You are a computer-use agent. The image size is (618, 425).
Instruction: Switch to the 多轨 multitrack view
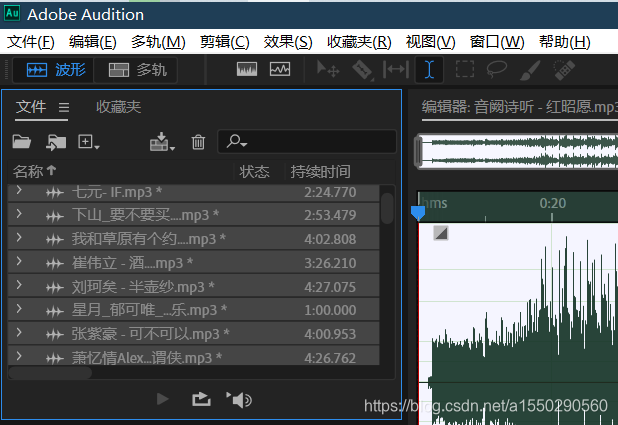coord(136,70)
